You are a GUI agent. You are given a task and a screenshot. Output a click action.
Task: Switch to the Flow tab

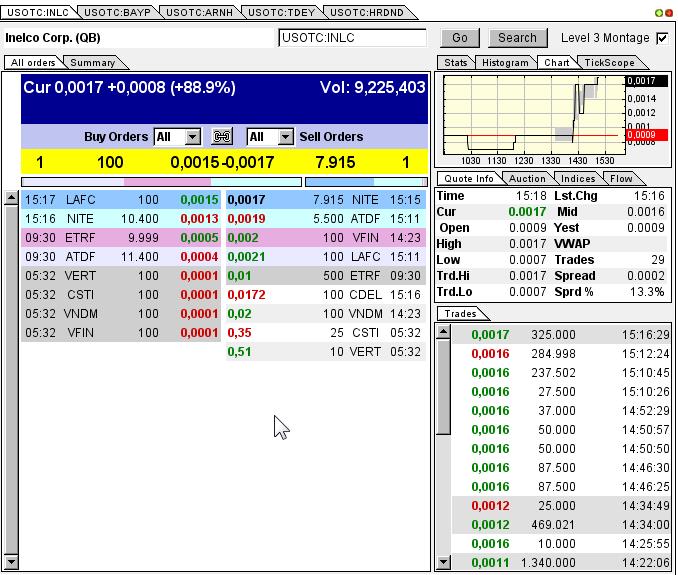click(x=621, y=179)
